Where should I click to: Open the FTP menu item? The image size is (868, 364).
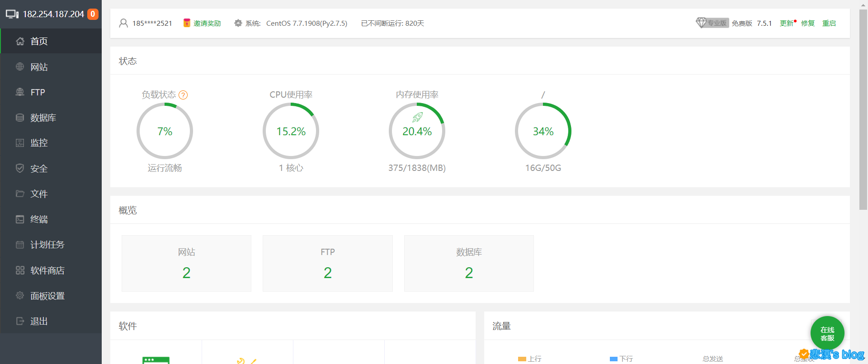pyautogui.click(x=51, y=92)
